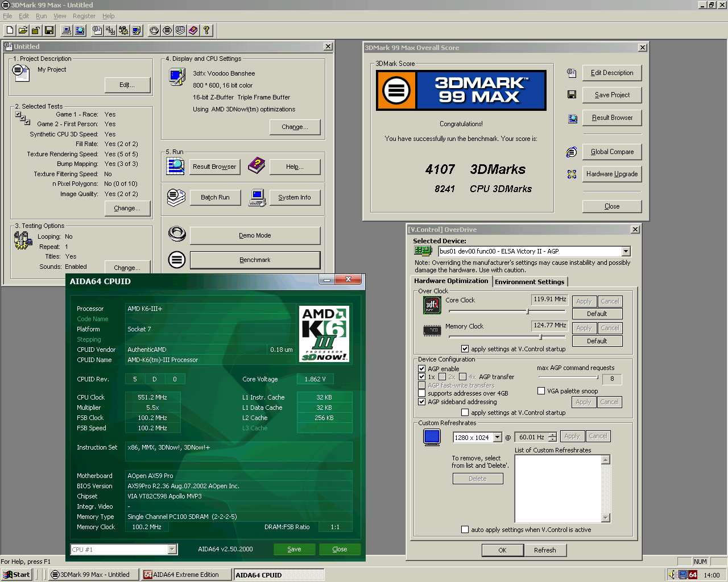Click the Memory Clock slider
This screenshot has height=582, width=728.
(x=507, y=337)
